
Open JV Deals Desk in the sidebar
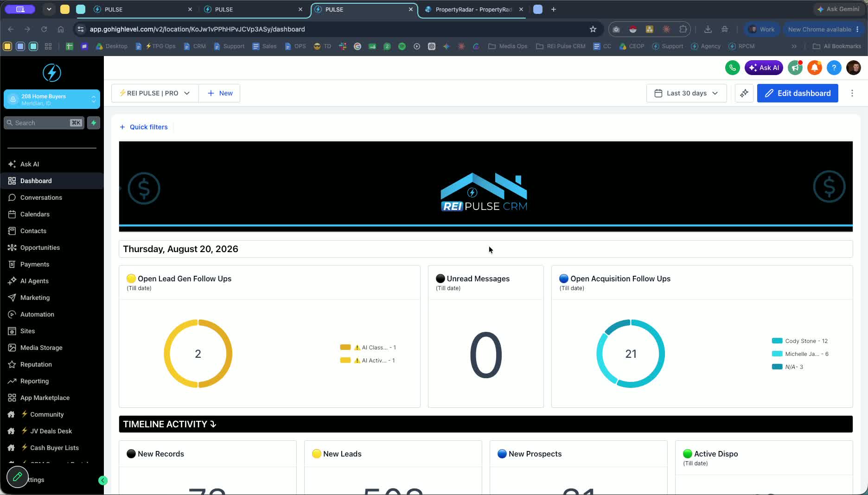pos(51,431)
